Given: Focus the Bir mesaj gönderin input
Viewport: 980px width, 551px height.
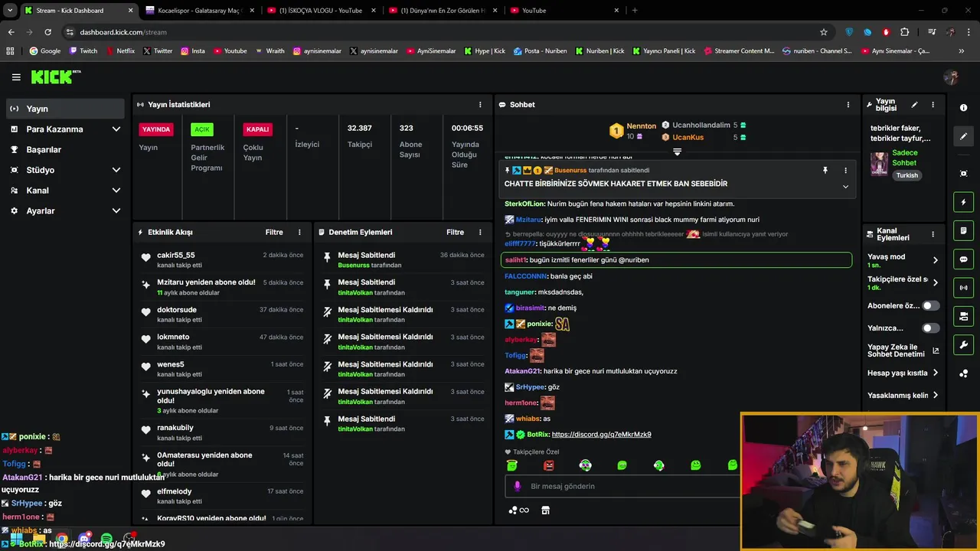Looking at the screenshot, I should coord(624,486).
